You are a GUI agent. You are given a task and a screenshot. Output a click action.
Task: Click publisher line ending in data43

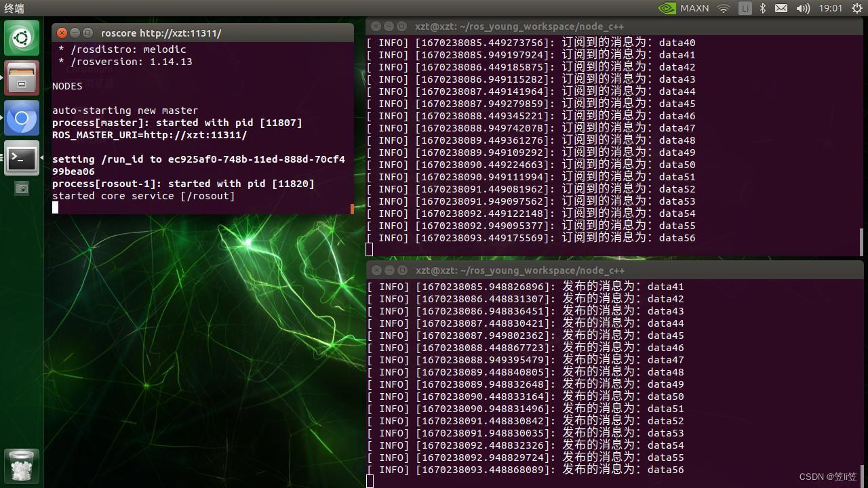click(525, 311)
